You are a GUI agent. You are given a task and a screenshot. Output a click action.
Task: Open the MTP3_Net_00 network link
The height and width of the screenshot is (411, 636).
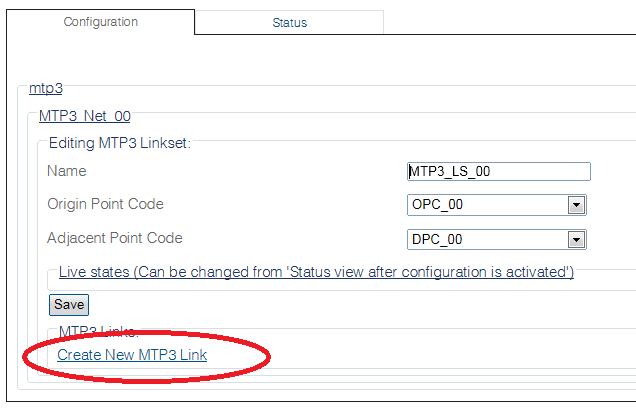pos(85,116)
